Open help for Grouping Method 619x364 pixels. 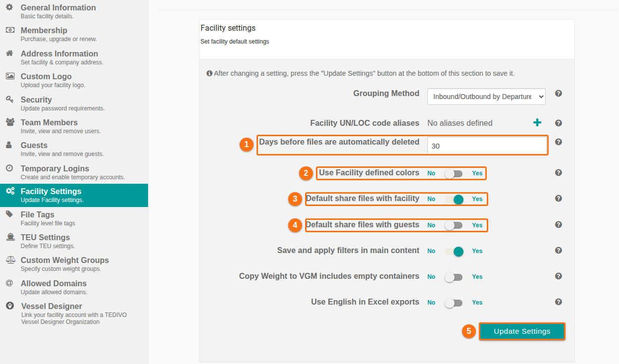point(559,93)
